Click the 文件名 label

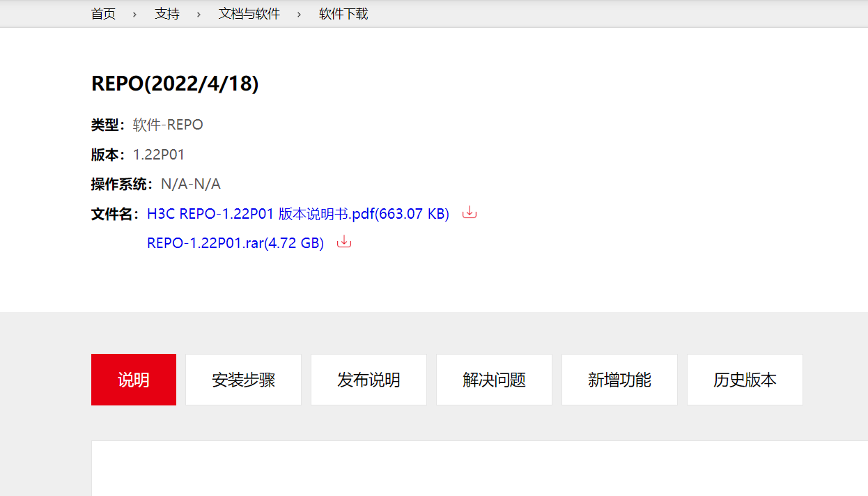point(116,214)
